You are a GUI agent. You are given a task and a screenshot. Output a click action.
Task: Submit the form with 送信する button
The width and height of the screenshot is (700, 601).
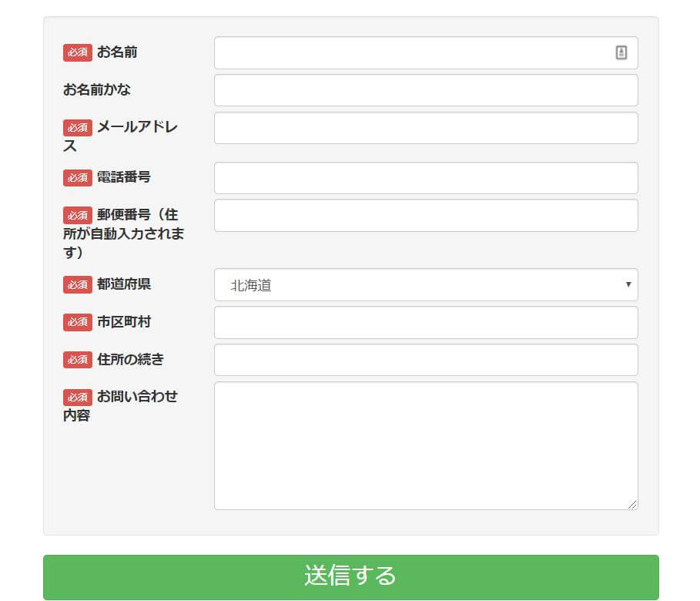click(350, 576)
